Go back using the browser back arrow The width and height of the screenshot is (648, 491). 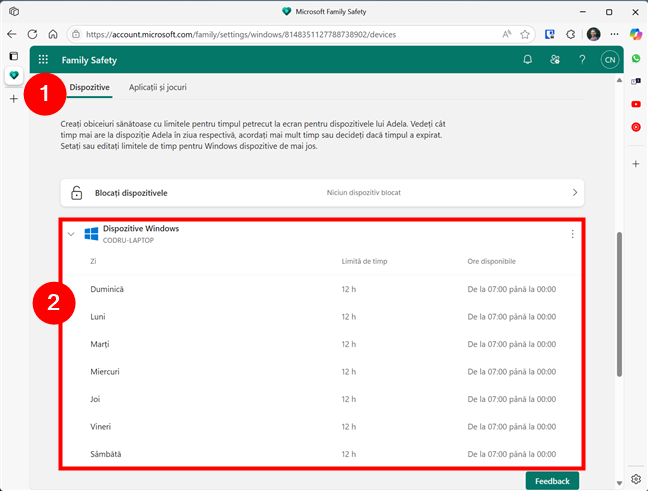(12, 34)
